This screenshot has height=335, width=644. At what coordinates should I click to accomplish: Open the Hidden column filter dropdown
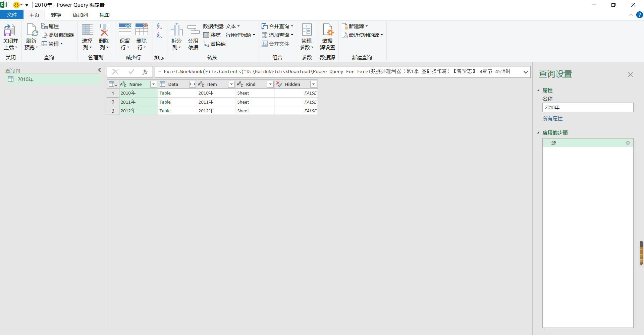(x=314, y=84)
